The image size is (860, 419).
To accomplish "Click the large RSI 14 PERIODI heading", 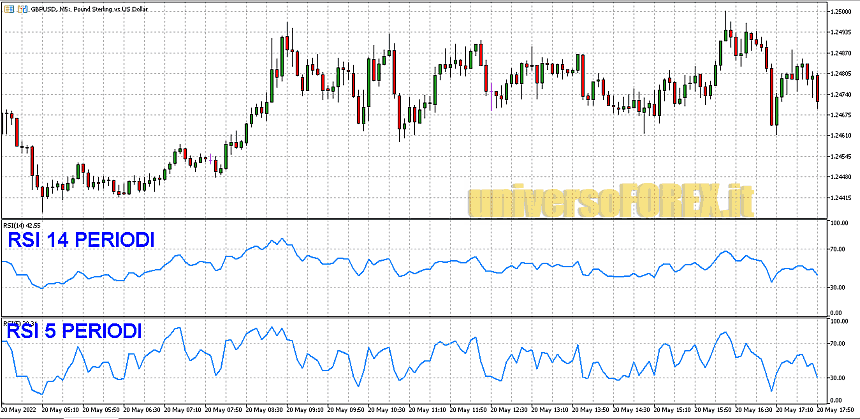I will (x=79, y=242).
